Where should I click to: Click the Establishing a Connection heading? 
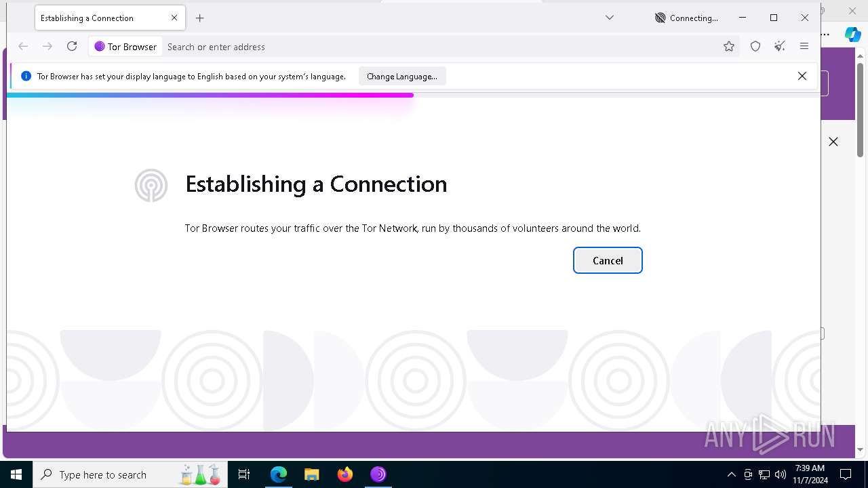coord(316,184)
